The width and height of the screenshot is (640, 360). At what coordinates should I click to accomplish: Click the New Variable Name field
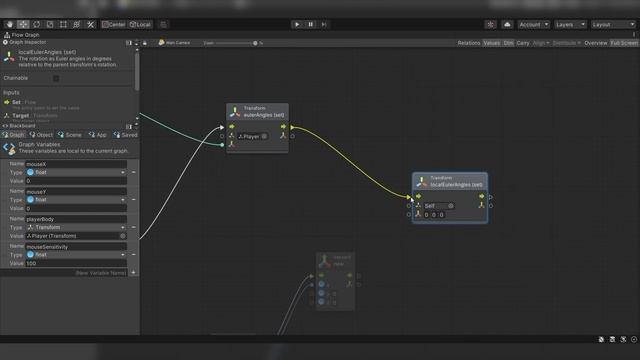(x=64, y=273)
